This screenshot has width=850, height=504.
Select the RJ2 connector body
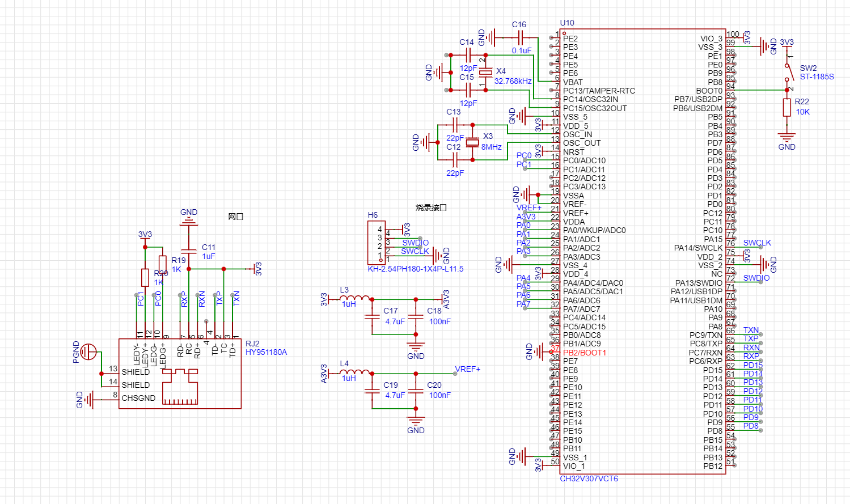(180, 374)
